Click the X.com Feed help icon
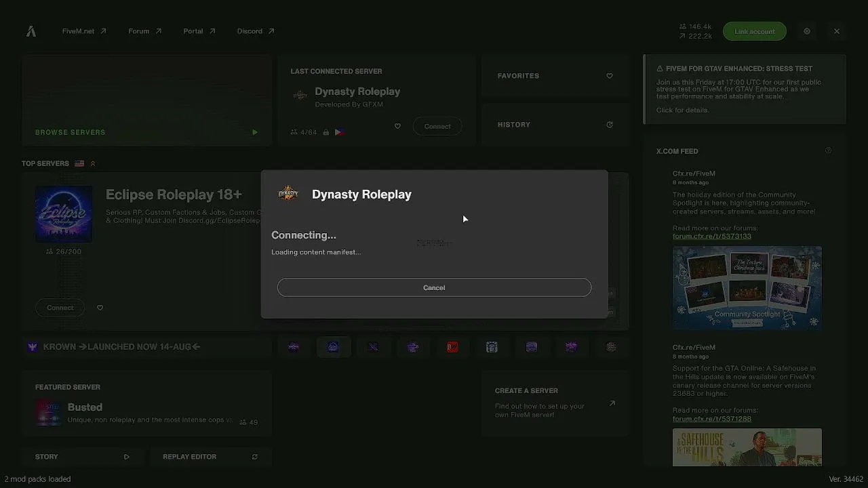Viewport: 868px width, 488px height. pyautogui.click(x=828, y=150)
